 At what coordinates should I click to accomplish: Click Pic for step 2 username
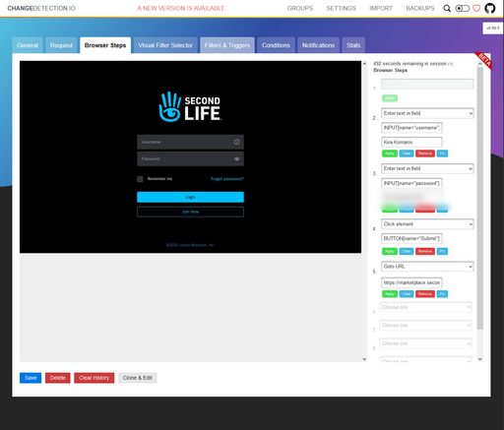442,154
